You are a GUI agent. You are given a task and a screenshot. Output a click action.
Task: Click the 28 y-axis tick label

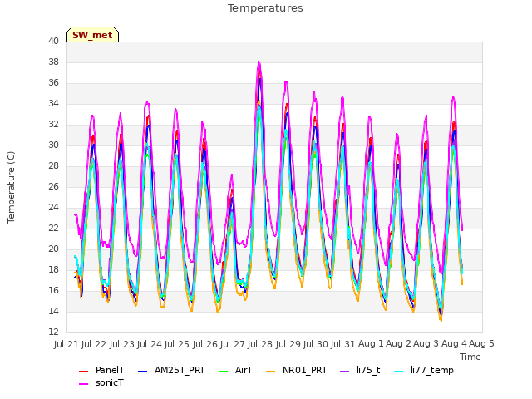pos(53,166)
